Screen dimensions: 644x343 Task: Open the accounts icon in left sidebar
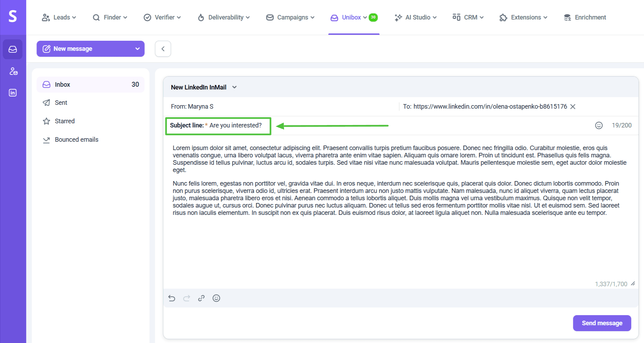(13, 71)
